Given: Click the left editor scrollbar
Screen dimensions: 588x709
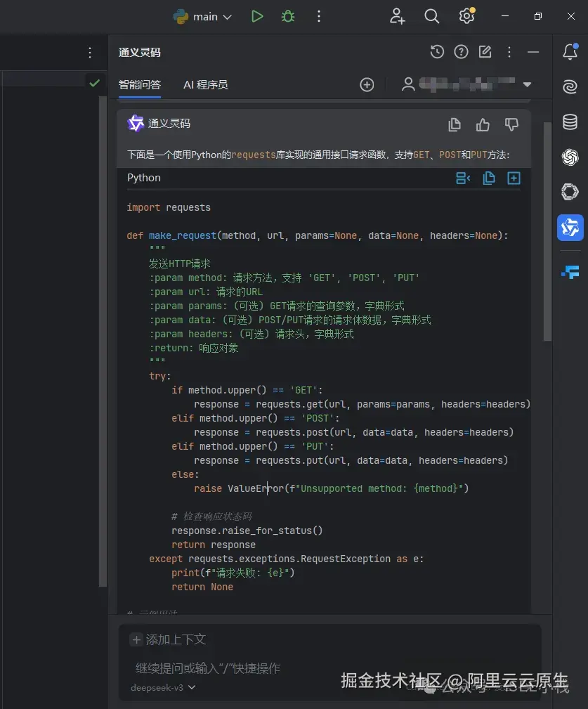Looking at the screenshot, I should pos(103,342).
